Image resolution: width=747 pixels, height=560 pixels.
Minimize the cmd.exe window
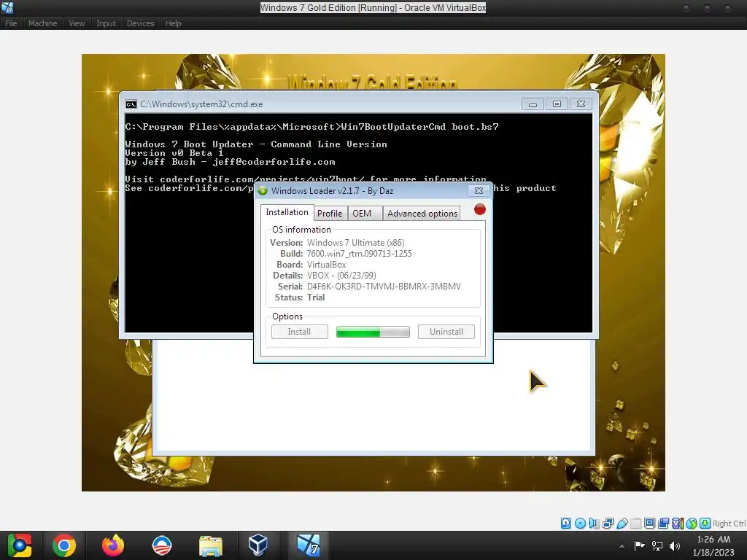(x=533, y=104)
